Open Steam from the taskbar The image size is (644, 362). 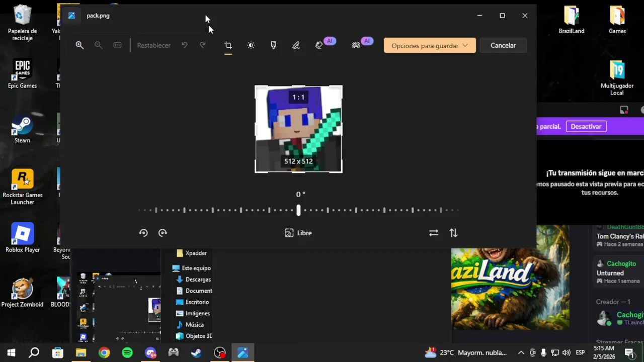point(197,352)
